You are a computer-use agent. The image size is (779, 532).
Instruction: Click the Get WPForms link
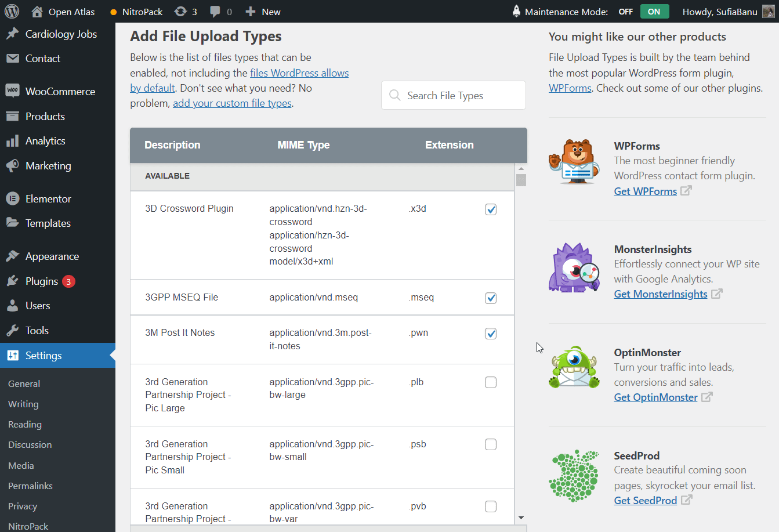point(646,191)
